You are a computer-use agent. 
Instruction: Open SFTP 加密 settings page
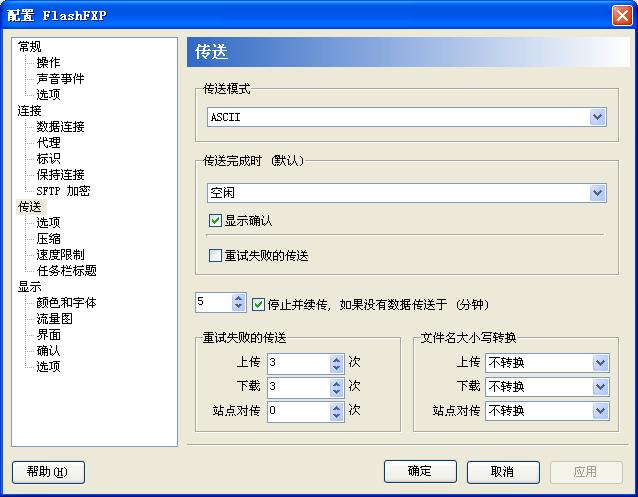63,190
